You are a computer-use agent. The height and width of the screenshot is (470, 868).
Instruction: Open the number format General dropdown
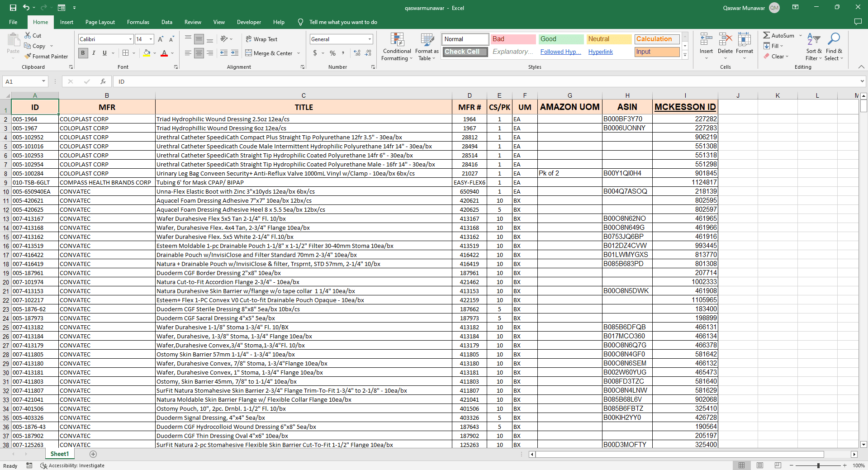tap(370, 39)
